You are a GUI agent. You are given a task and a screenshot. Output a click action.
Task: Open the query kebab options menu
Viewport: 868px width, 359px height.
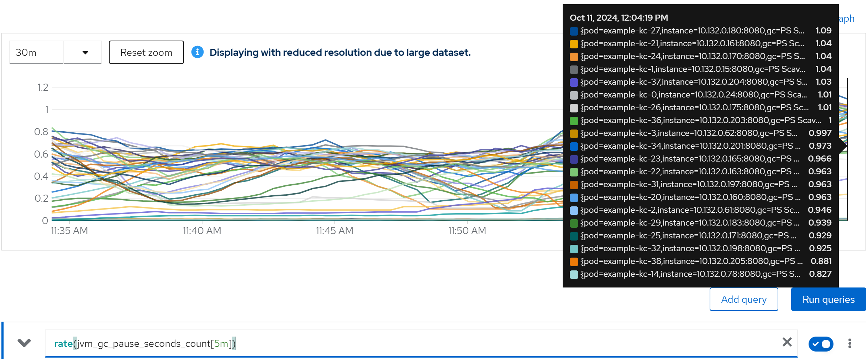pos(849,343)
